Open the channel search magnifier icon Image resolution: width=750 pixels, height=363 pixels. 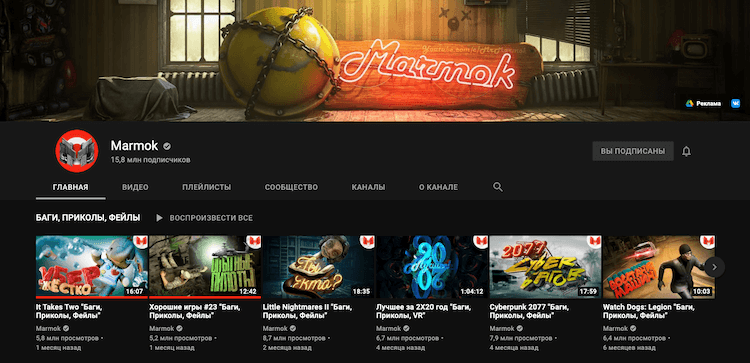[498, 187]
